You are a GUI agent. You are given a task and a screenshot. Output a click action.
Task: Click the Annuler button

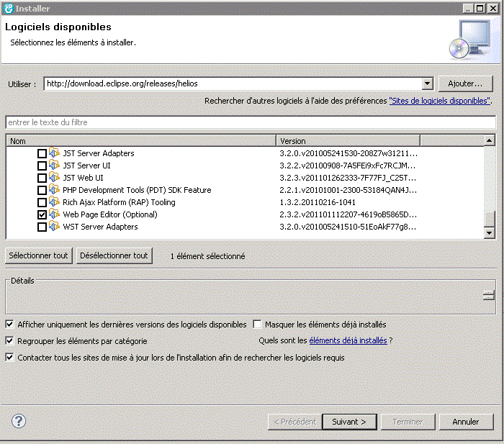tap(466, 422)
